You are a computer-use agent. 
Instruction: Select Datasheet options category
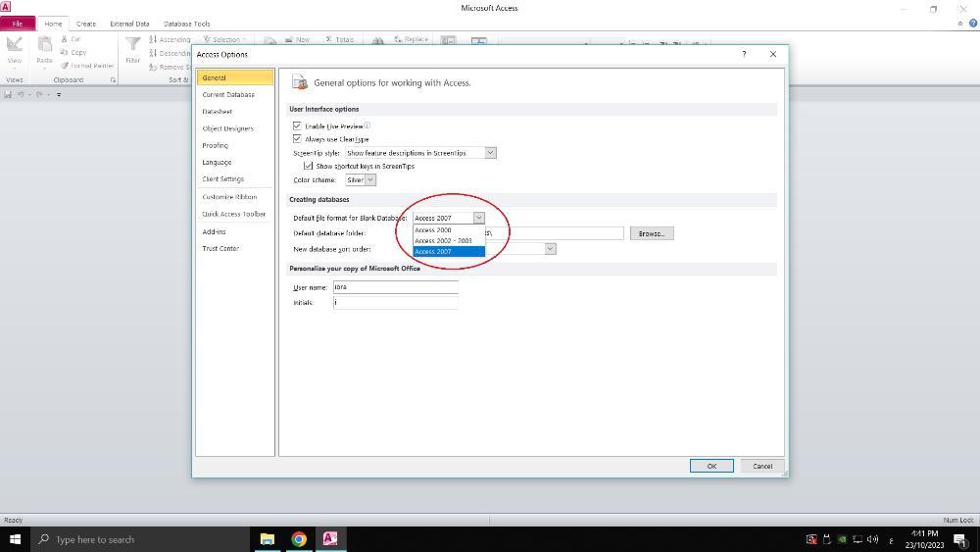pyautogui.click(x=235, y=111)
